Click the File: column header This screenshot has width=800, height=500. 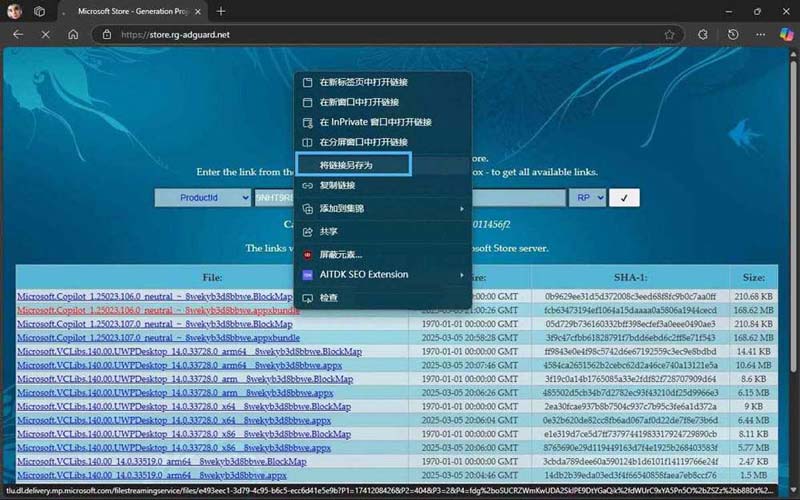coord(212,278)
